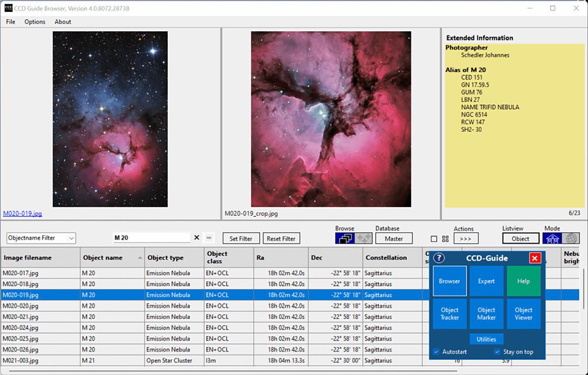Open the CCD-Guide question mark help icon
This screenshot has height=375, width=588.
pos(439,258)
